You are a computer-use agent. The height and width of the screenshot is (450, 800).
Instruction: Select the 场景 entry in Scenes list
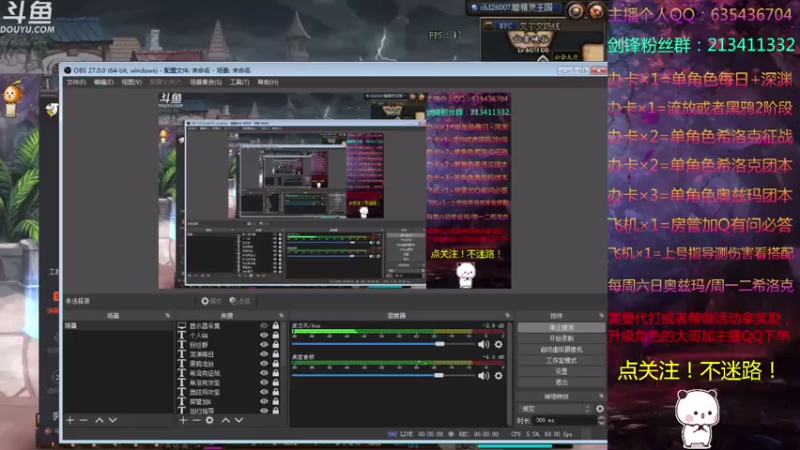coord(118,326)
